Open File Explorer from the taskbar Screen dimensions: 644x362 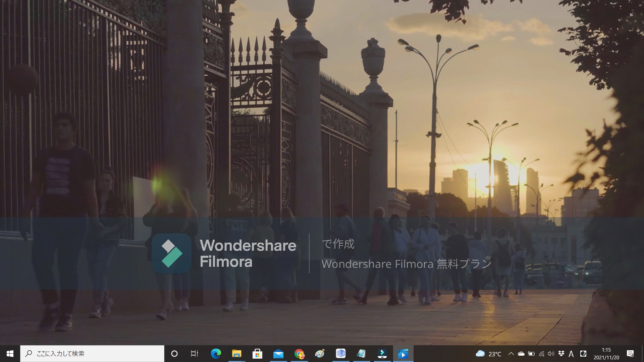coord(236,354)
